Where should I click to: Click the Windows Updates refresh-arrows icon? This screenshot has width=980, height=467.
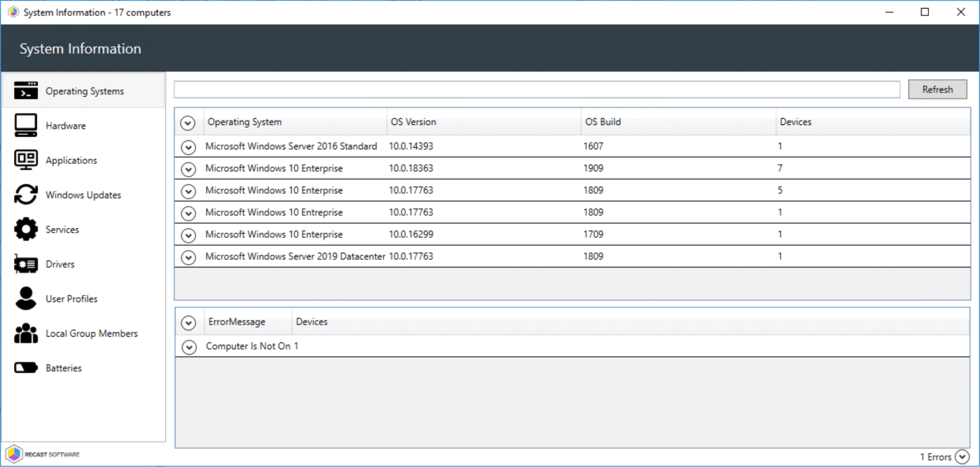coord(26,195)
